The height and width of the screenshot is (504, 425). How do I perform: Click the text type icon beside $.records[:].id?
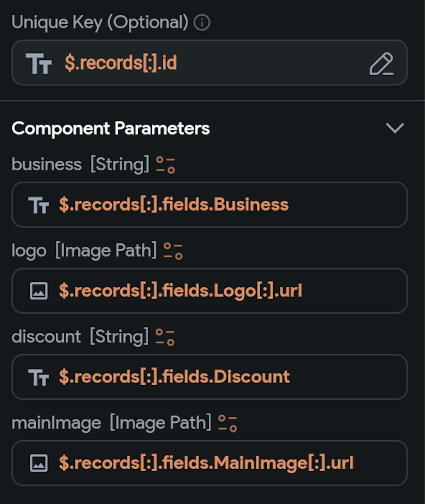click(x=39, y=64)
